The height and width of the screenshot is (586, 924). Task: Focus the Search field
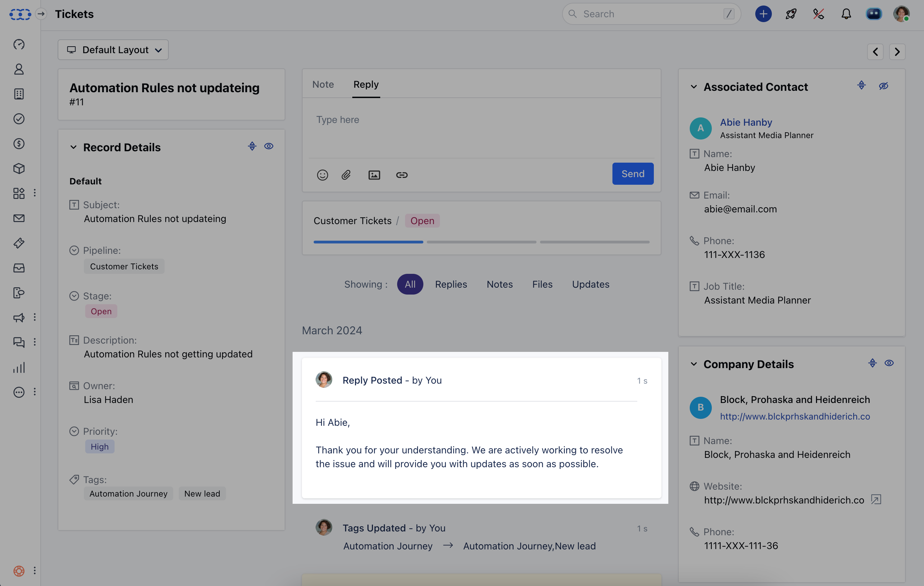pos(651,14)
